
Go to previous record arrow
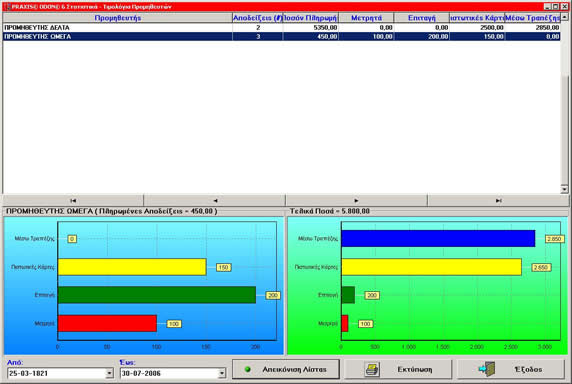pos(215,201)
